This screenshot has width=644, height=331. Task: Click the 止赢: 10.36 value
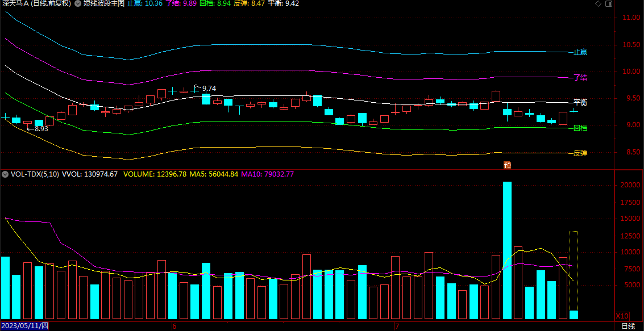click(x=145, y=3)
